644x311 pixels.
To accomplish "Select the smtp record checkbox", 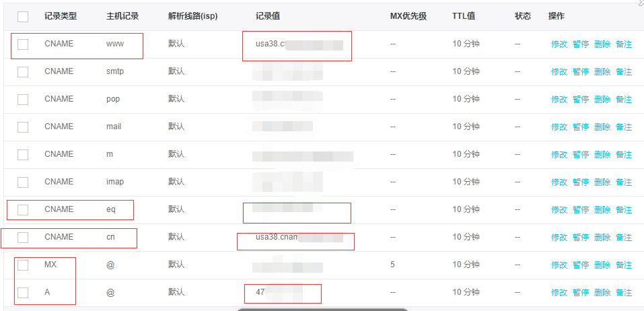I will pyautogui.click(x=23, y=71).
